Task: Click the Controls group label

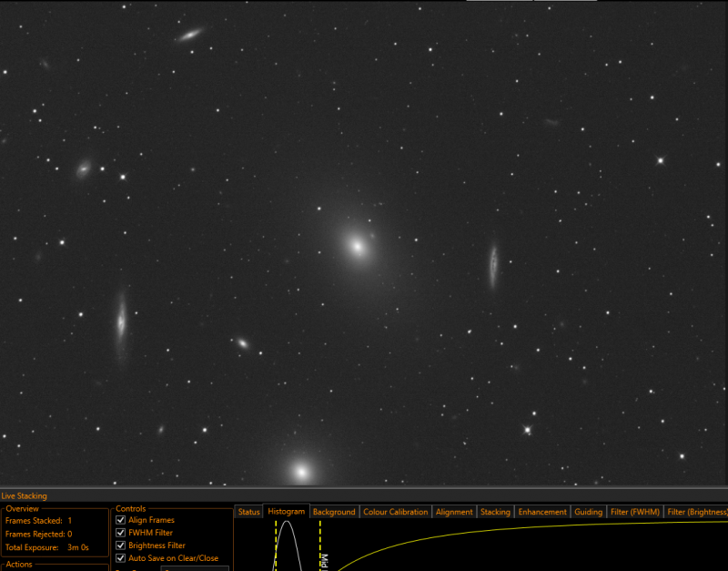Action: coord(130,509)
